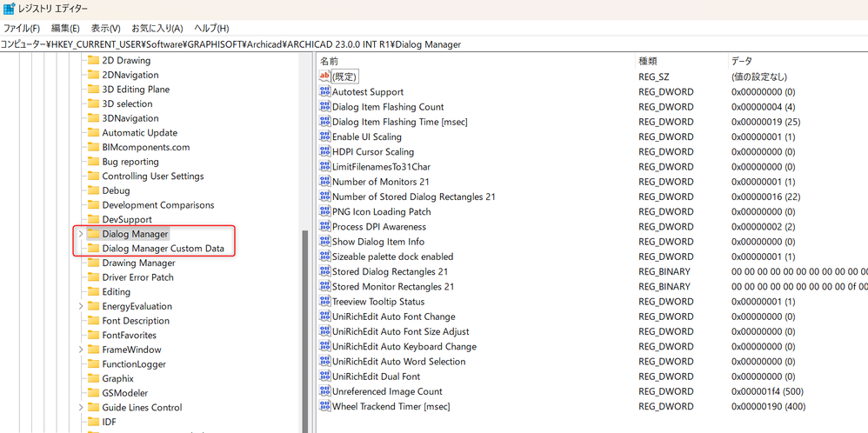Image resolution: width=868 pixels, height=433 pixels.
Task: Select the IDF key
Action: (x=109, y=422)
